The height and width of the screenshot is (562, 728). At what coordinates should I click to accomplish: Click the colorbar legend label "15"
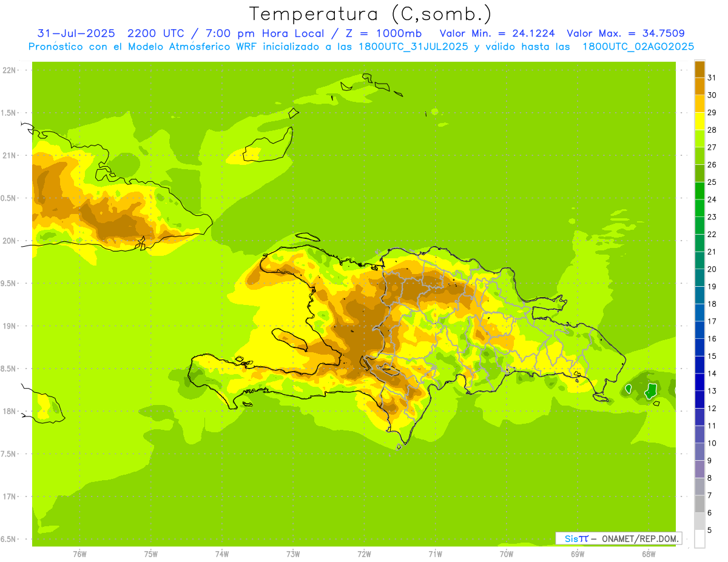[x=712, y=356]
